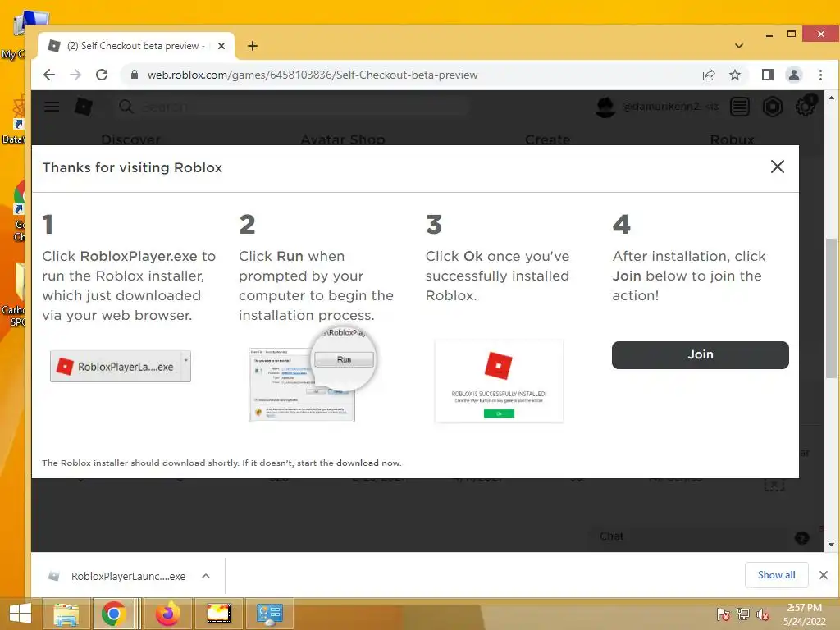The image size is (840, 630).
Task: Open Roblox settings gear icon
Action: 806,107
